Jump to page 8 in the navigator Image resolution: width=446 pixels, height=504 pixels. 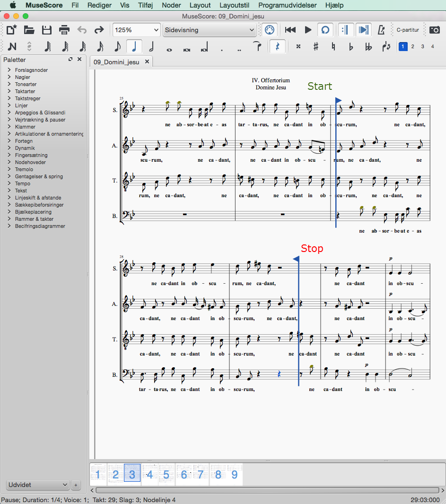pyautogui.click(x=218, y=474)
